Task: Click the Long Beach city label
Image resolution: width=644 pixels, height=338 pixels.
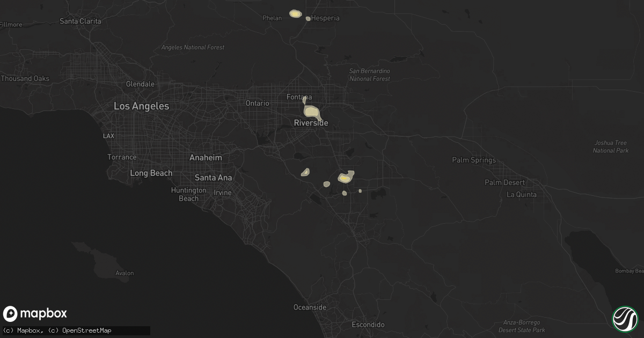Action: 151,173
